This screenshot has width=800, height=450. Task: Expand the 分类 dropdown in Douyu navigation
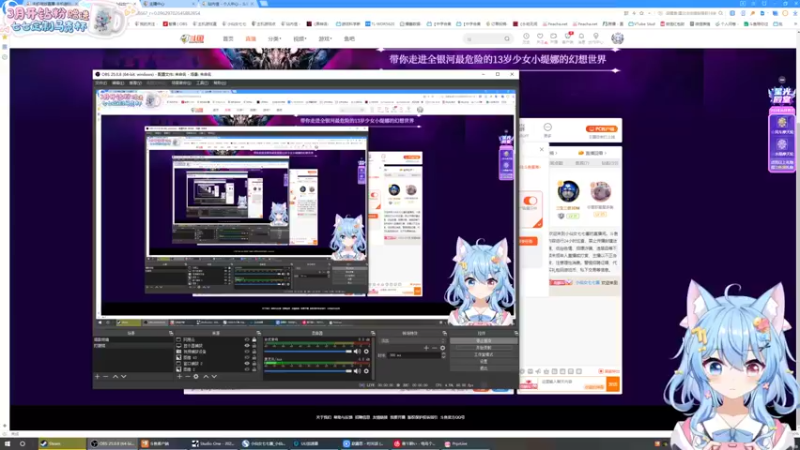tap(274, 39)
